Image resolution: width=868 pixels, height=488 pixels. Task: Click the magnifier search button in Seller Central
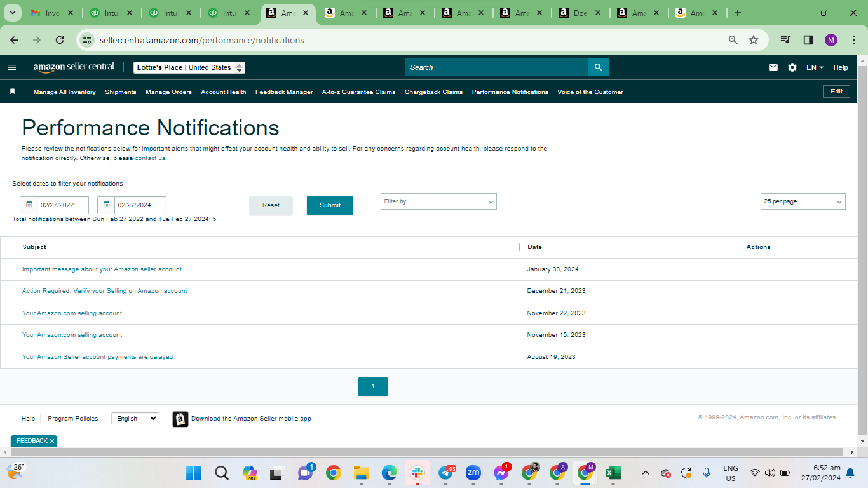[599, 67]
